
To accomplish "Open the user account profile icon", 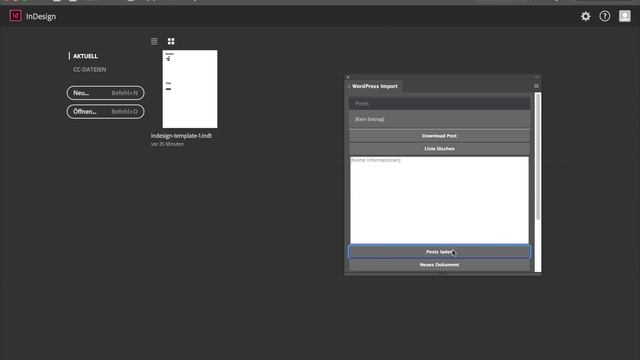I will coord(624,16).
